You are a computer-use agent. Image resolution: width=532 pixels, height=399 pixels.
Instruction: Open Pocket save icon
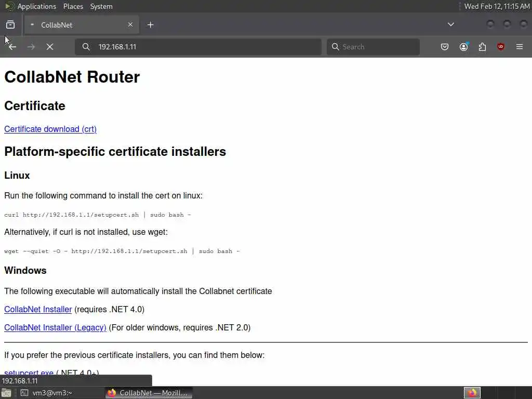pyautogui.click(x=445, y=47)
